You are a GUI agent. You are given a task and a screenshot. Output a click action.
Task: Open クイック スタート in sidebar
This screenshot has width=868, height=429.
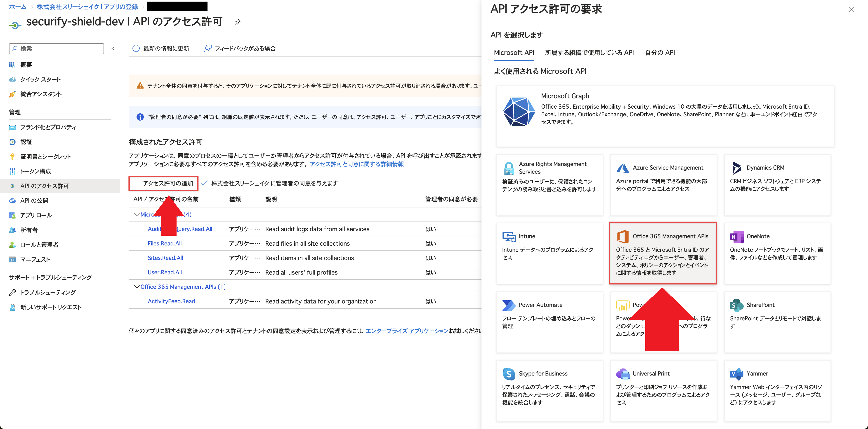tap(40, 79)
